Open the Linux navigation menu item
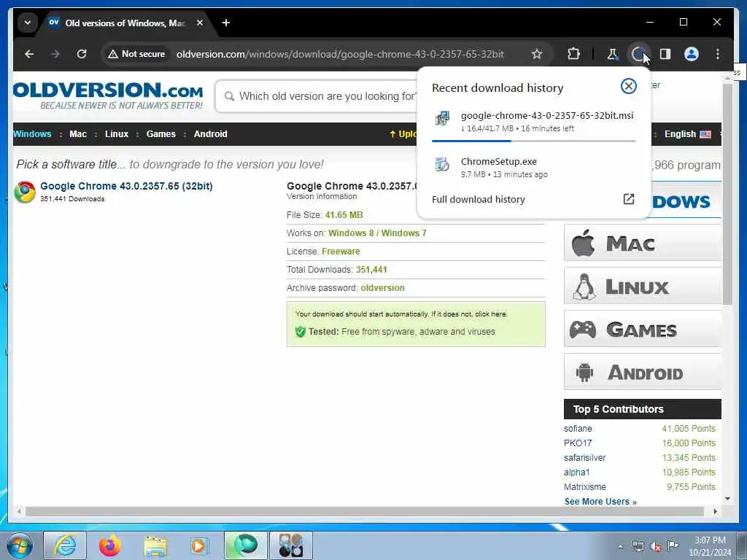747x560 pixels. 117,134
